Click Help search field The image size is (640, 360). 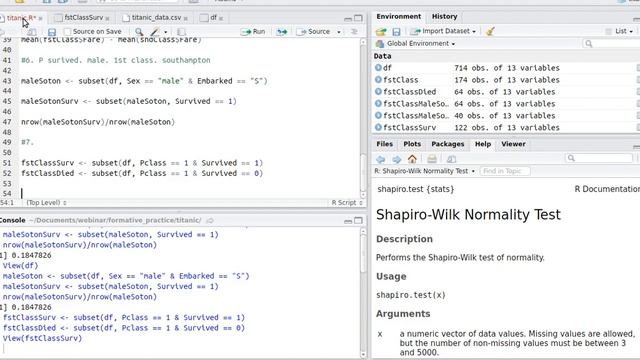pos(599,158)
